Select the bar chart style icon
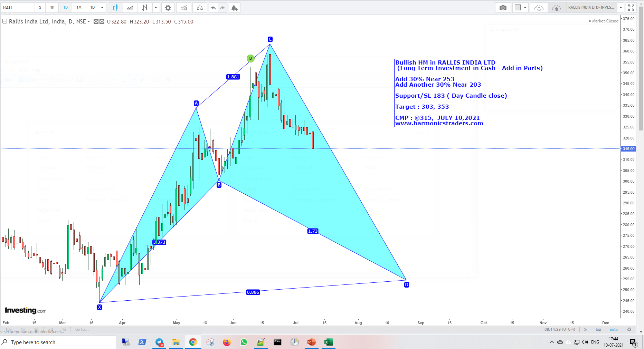The height and width of the screenshot is (349, 644). (x=145, y=8)
